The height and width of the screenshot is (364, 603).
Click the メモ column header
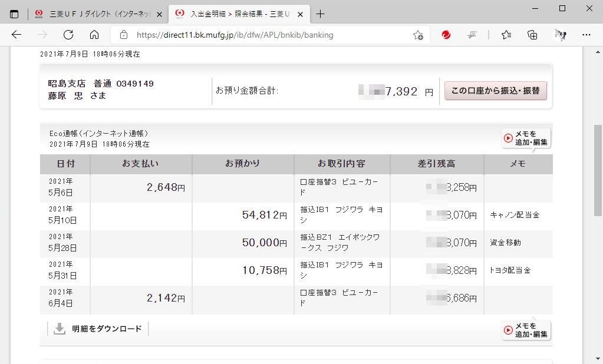tap(518, 164)
